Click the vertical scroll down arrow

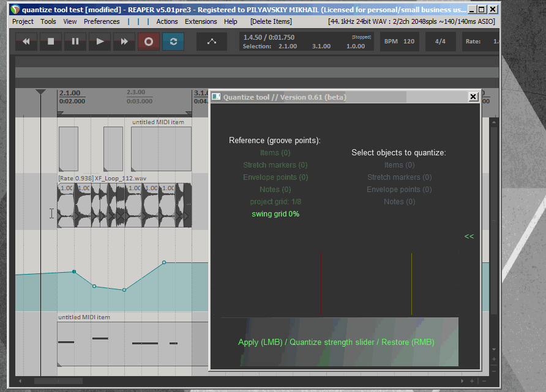(x=494, y=349)
